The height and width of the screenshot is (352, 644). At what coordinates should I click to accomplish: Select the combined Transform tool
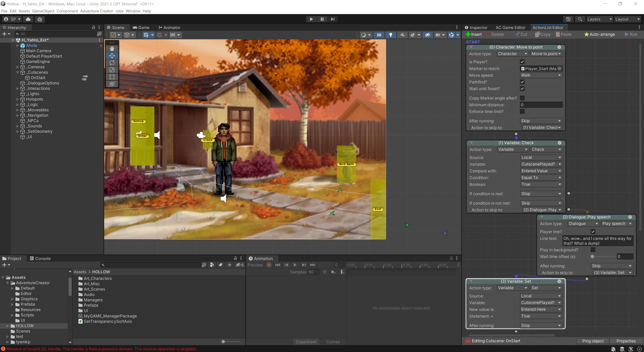click(112, 84)
